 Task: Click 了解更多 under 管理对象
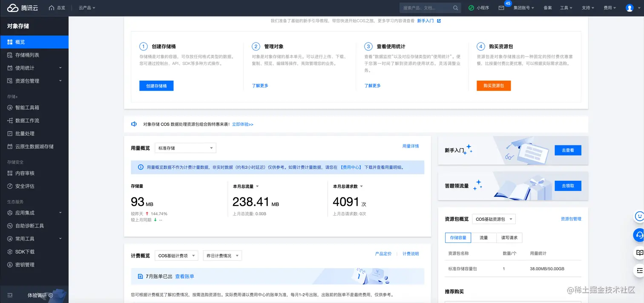260,86
